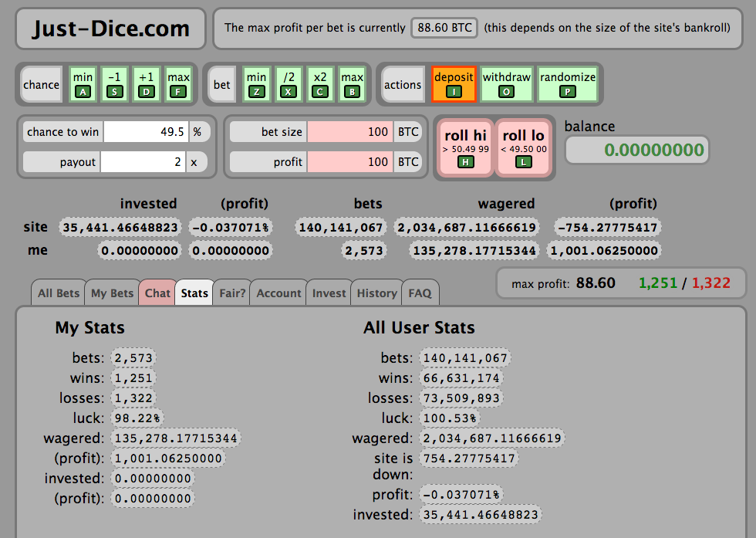Viewport: 756px width, 538px height.
Task: Click site profit -754.27775417 in summary table
Action: pos(608,227)
